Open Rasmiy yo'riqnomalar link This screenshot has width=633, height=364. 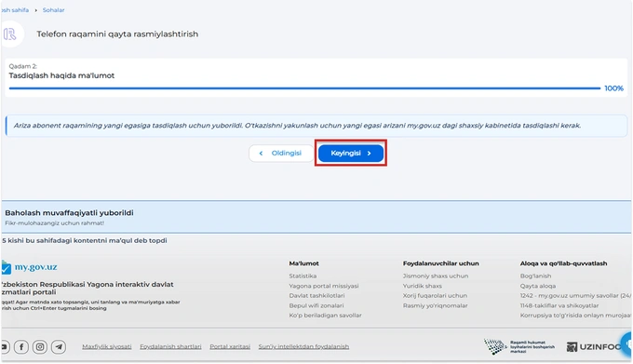tap(436, 305)
